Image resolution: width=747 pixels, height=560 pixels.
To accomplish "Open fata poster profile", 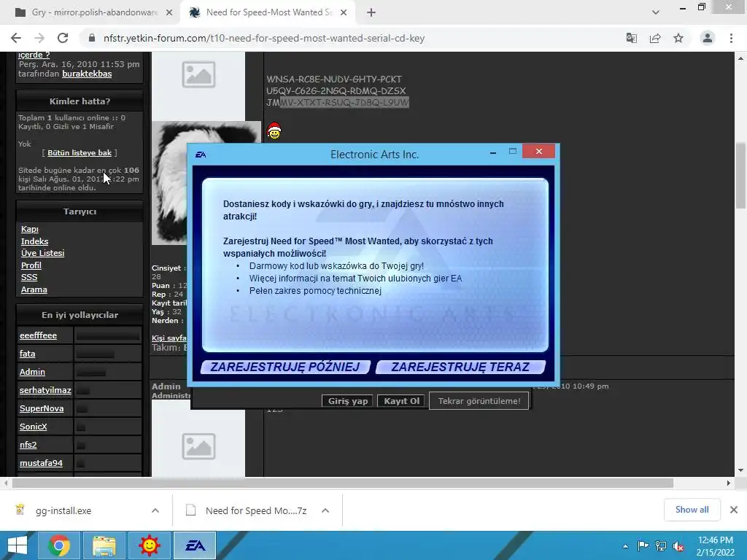I will 27,354.
